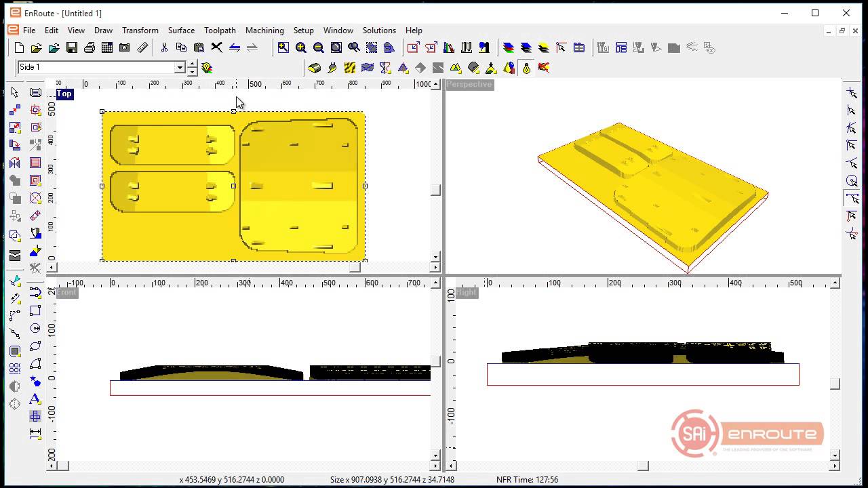The image size is (868, 488).
Task: Click the open folder icon
Action: coord(37,47)
